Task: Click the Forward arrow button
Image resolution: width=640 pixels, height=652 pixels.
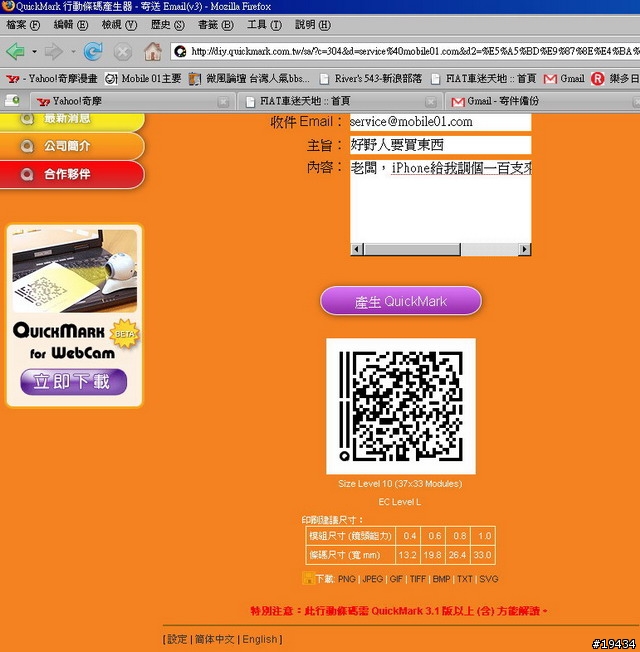Action: tap(53, 52)
